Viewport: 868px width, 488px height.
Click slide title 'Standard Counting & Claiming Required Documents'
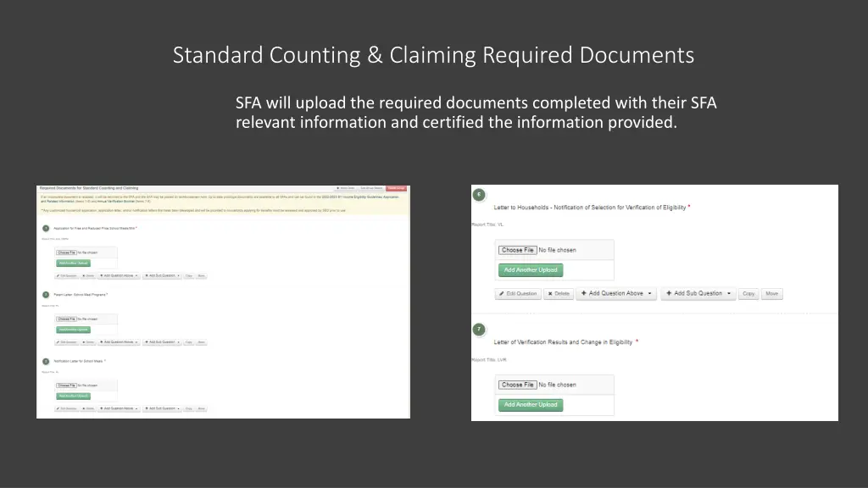coord(433,55)
